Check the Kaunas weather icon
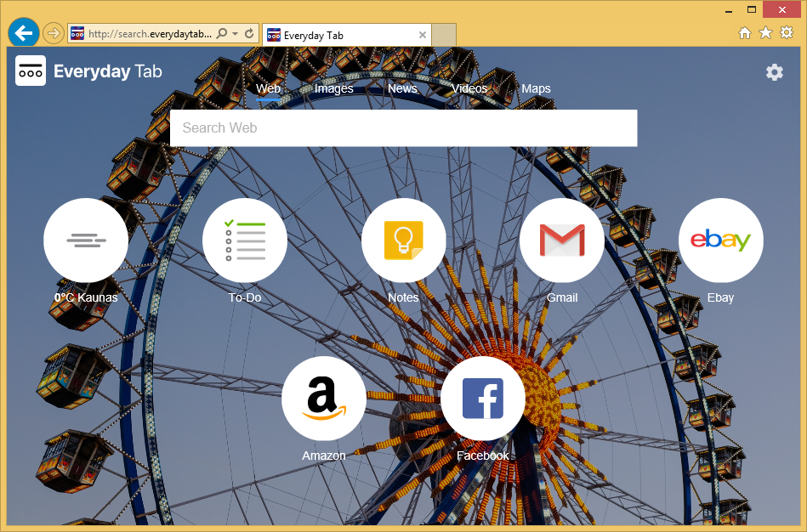 pyautogui.click(x=86, y=241)
